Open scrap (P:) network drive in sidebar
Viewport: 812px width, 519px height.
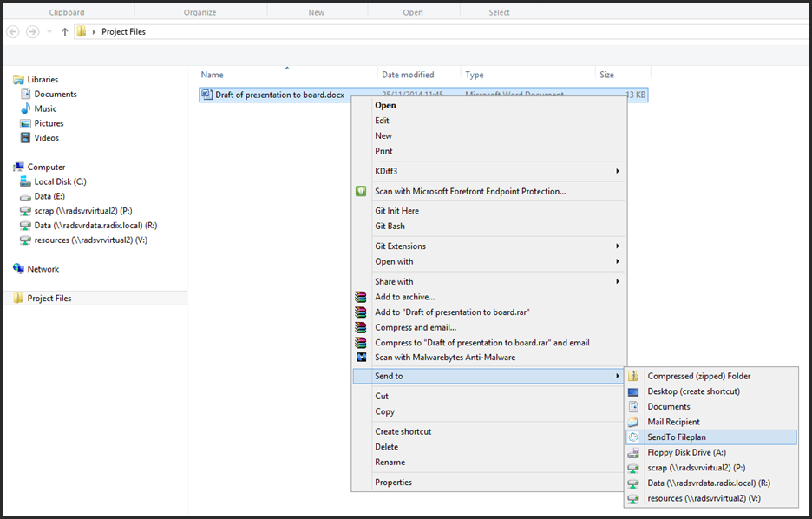83,210
